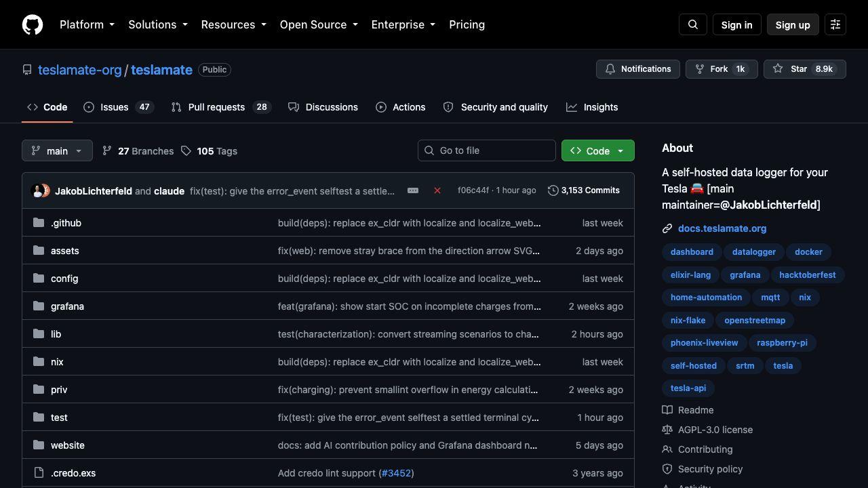Open the Issues tab
Image resolution: width=868 pixels, height=488 pixels.
tap(119, 107)
